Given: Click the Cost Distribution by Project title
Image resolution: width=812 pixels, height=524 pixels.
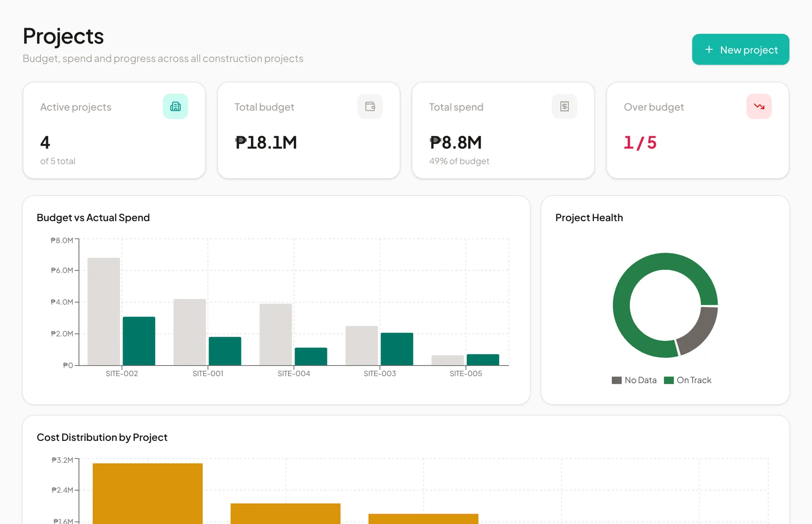Looking at the screenshot, I should coord(102,437).
